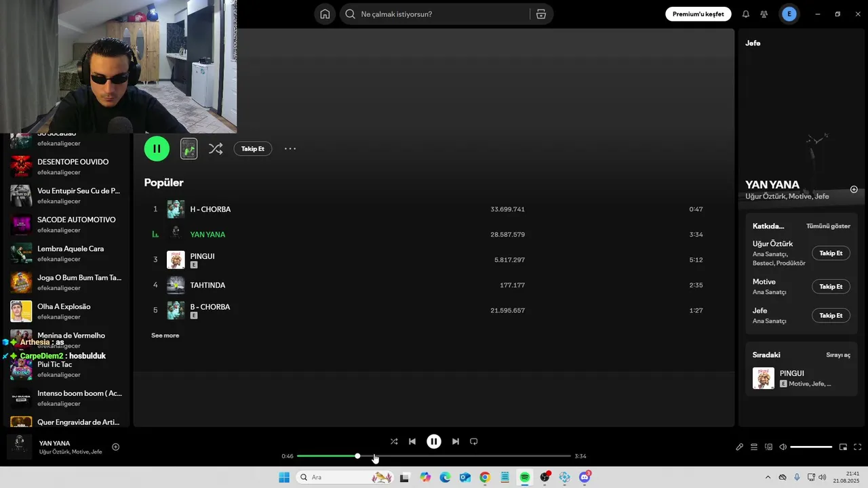Open the user profile avatar E
Viewport: 868px width, 488px height.
tap(789, 14)
